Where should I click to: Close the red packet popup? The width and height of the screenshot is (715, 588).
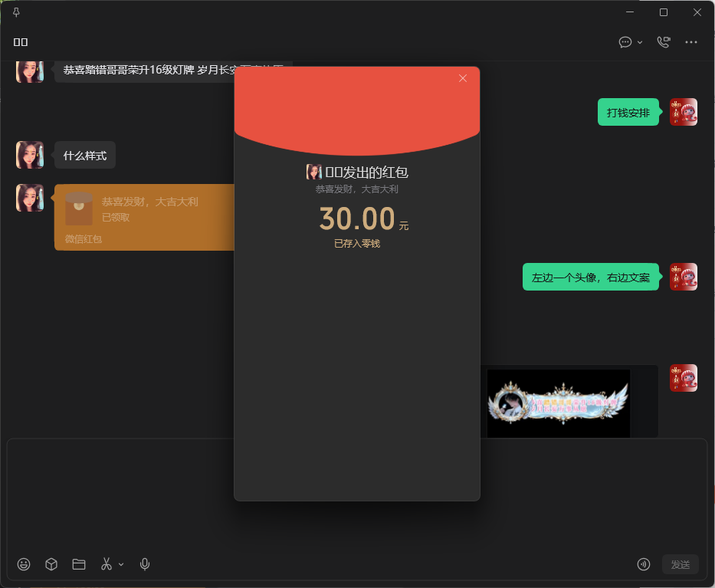point(462,78)
